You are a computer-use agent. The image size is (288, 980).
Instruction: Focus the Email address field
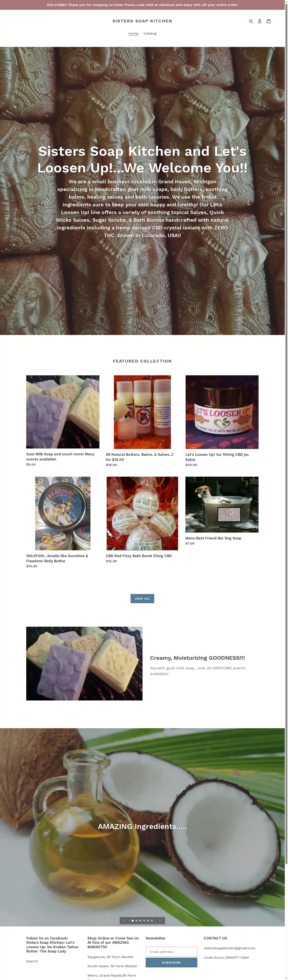[x=171, y=951]
